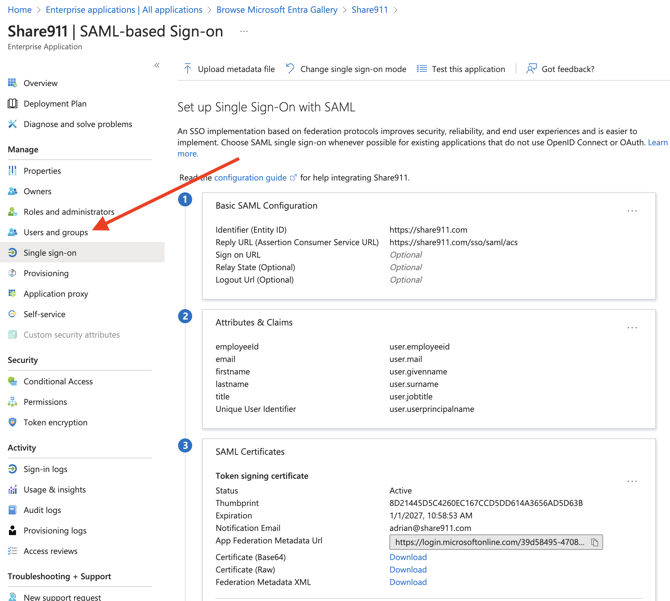Click Test this application label
The width and height of the screenshot is (670, 601).
click(x=468, y=69)
